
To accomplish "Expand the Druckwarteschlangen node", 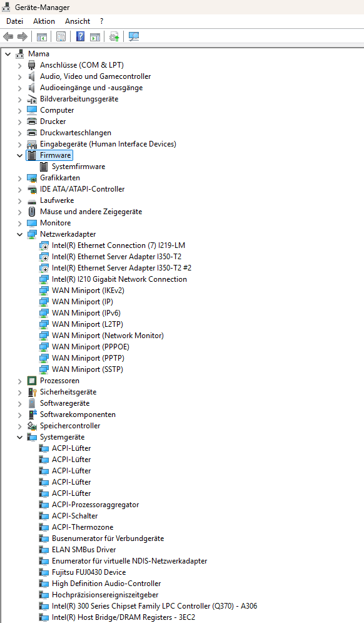I will click(x=20, y=133).
